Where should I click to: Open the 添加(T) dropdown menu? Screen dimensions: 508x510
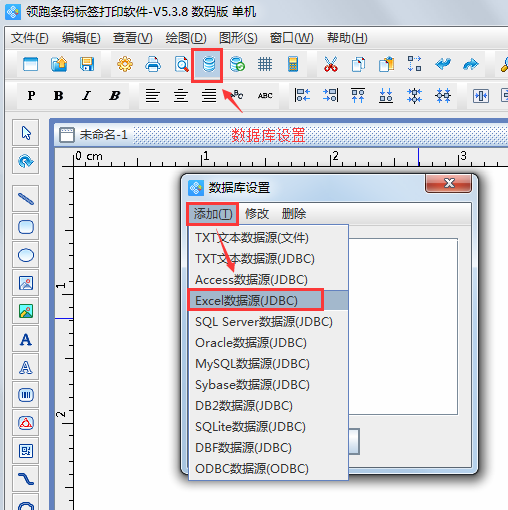tap(213, 214)
